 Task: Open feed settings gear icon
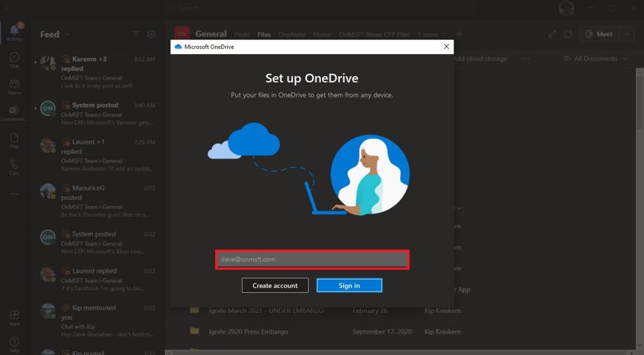click(x=152, y=34)
